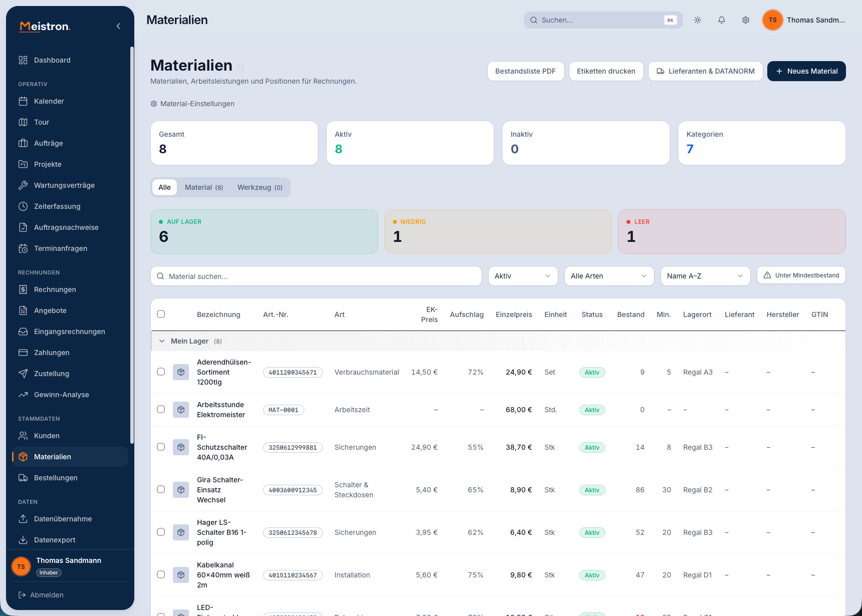This screenshot has width=862, height=616.
Task: Open Tour in the sidebar
Action: [70, 122]
